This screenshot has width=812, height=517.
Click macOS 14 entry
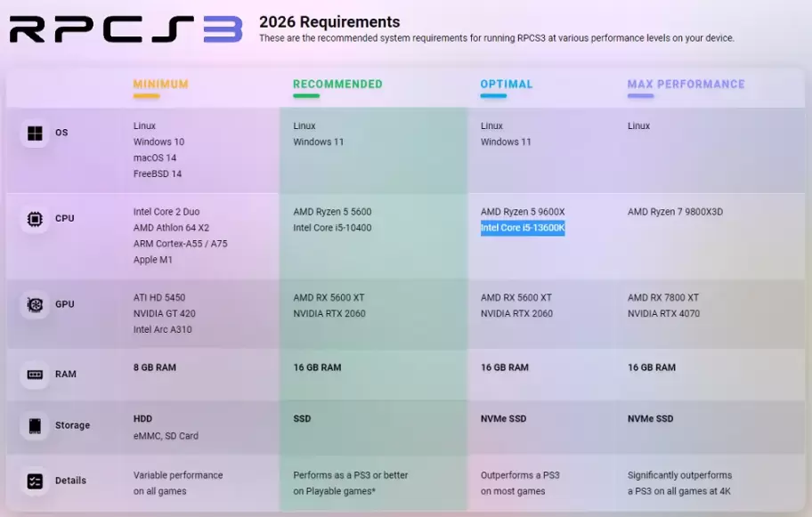[x=154, y=158]
